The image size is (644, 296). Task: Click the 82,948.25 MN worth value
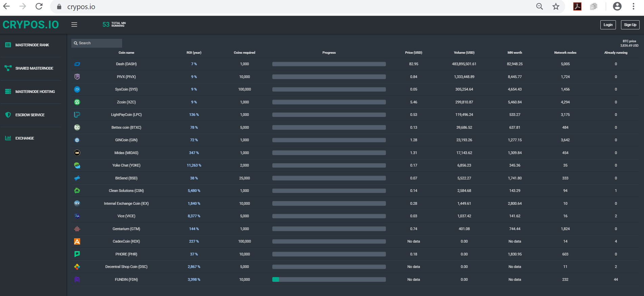515,64
